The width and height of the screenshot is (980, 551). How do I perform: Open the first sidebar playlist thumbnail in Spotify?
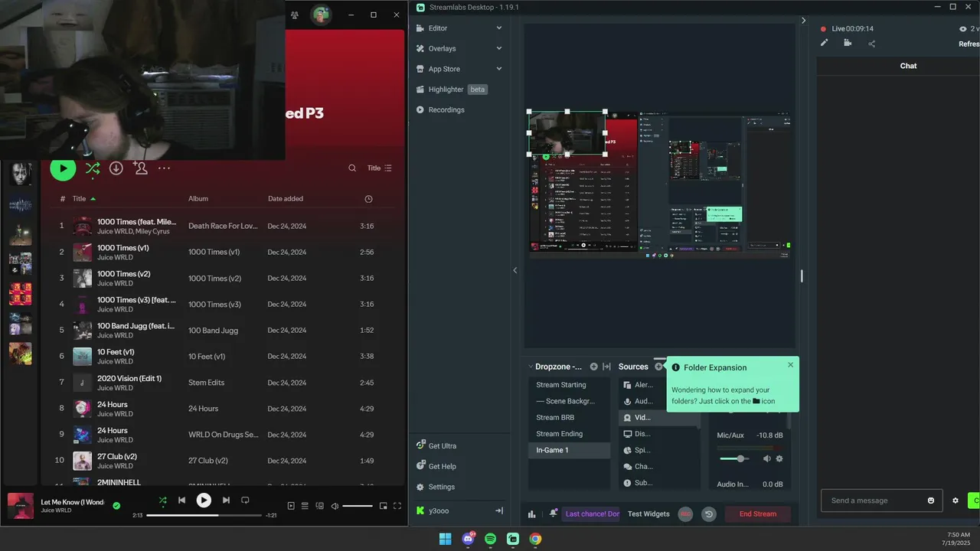(x=21, y=173)
